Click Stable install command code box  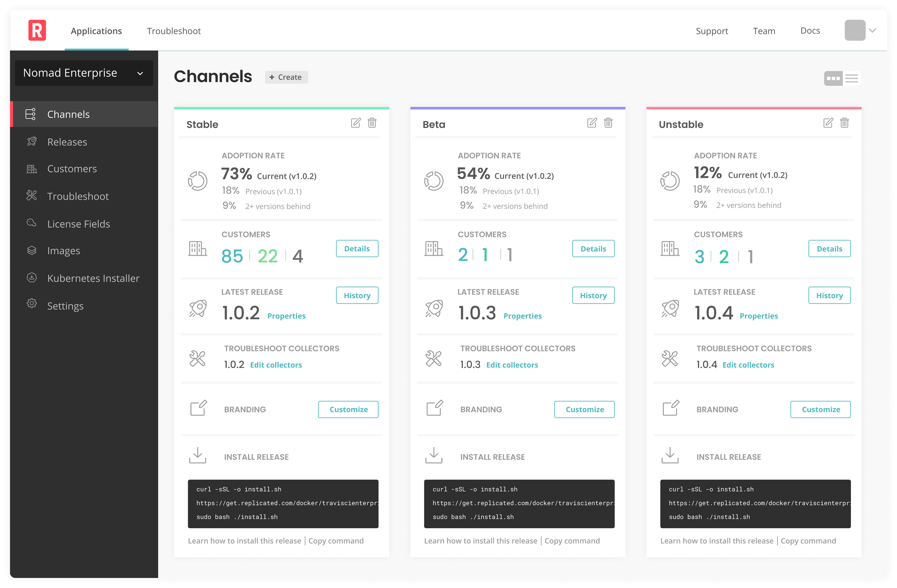click(283, 504)
